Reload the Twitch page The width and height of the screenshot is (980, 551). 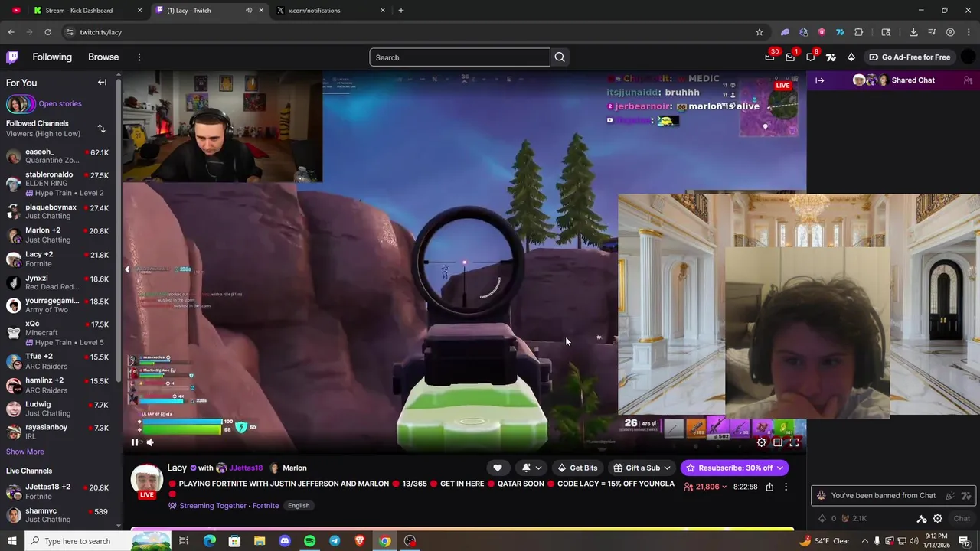47,32
